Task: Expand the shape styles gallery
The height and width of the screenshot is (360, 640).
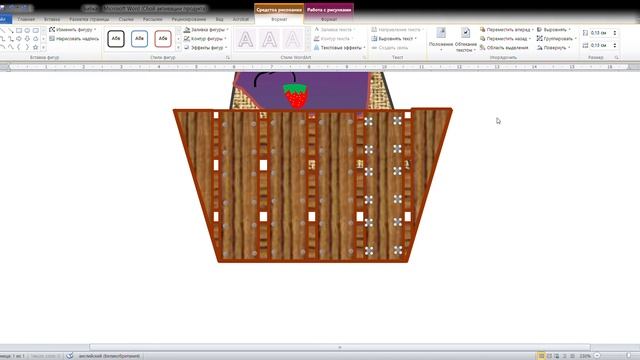Action: tap(178, 48)
